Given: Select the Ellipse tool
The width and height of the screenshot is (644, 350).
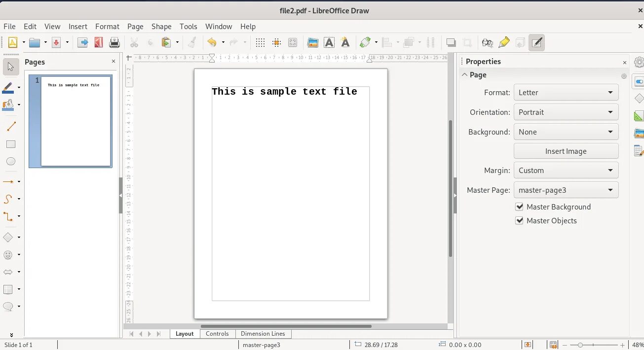Looking at the screenshot, I should 11,161.
